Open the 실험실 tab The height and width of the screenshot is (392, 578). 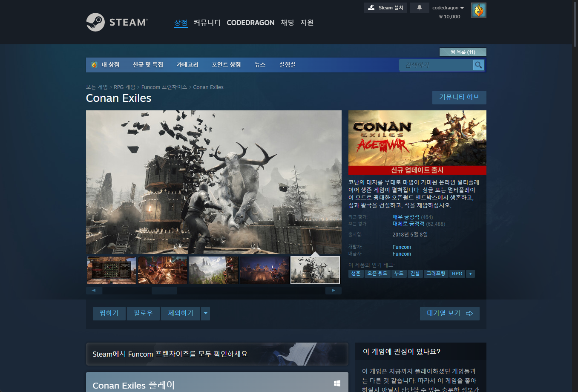pos(288,65)
